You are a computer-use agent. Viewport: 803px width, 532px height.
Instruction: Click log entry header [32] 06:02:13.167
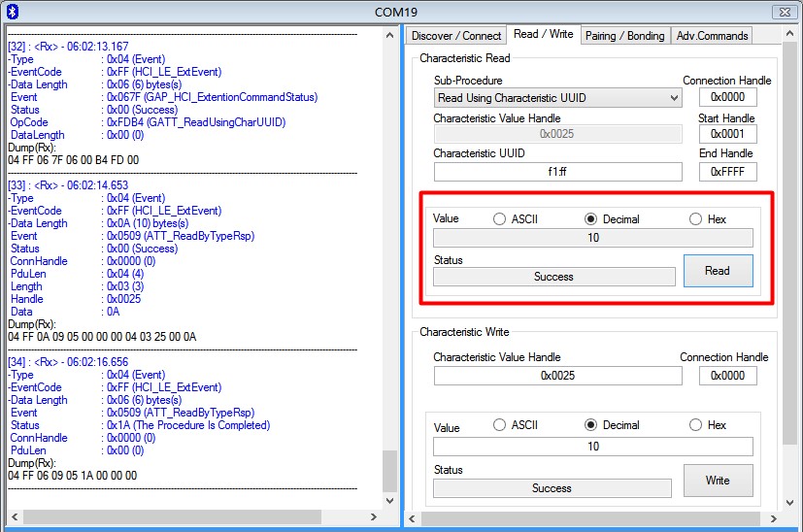(x=68, y=47)
